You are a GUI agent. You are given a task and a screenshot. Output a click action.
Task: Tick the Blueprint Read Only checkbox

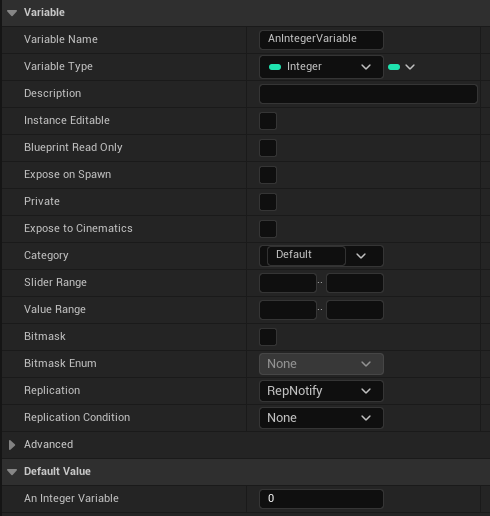(268, 148)
